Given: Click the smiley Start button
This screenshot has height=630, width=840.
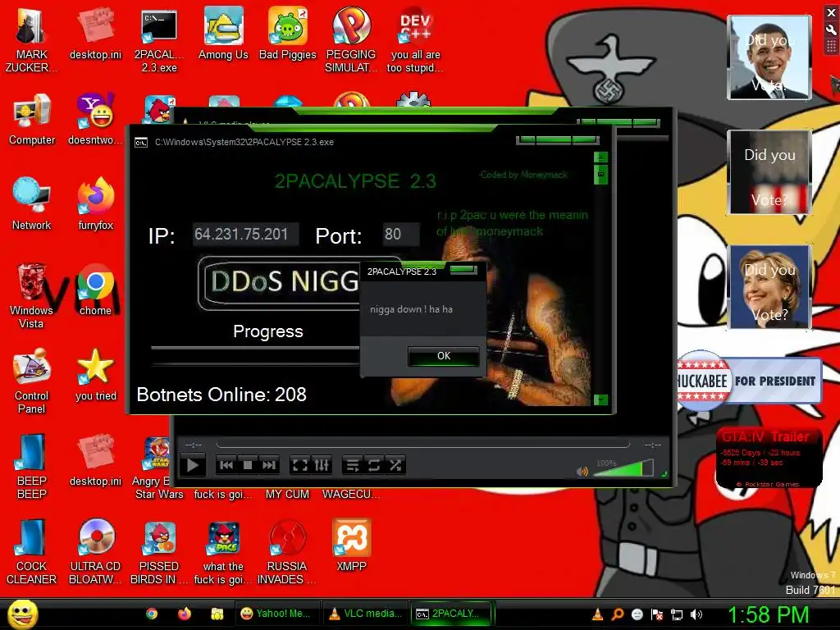Looking at the screenshot, I should pos(23,614).
